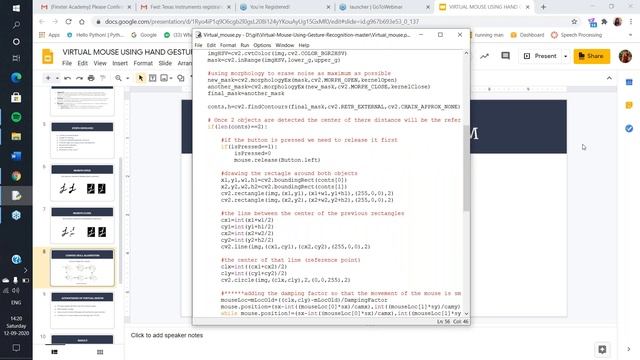This screenshot has width=640, height=360.
Task: Select the Paint format tool
Action: point(103,78)
